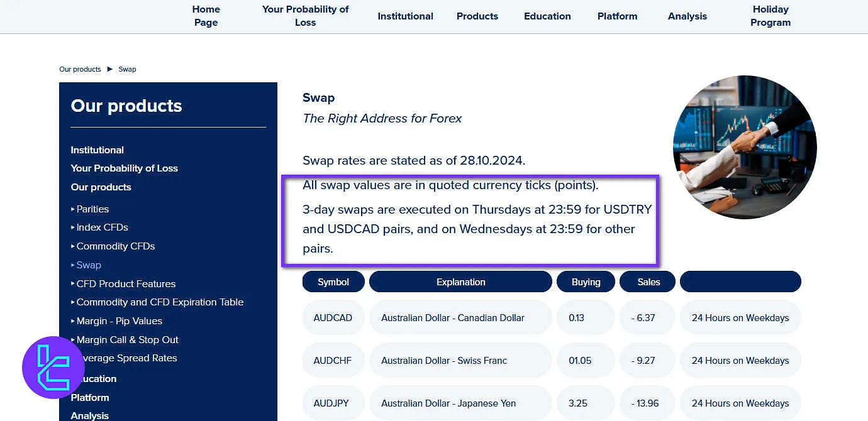Navigate to the Home Page menu item
The width and height of the screenshot is (868, 421).
(206, 16)
